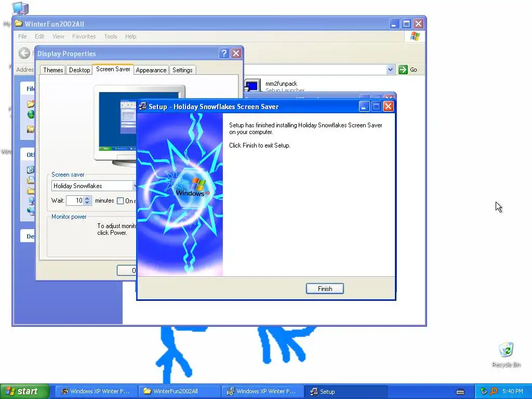
Task: Minimize the Setup wizard window
Action: coord(364,107)
